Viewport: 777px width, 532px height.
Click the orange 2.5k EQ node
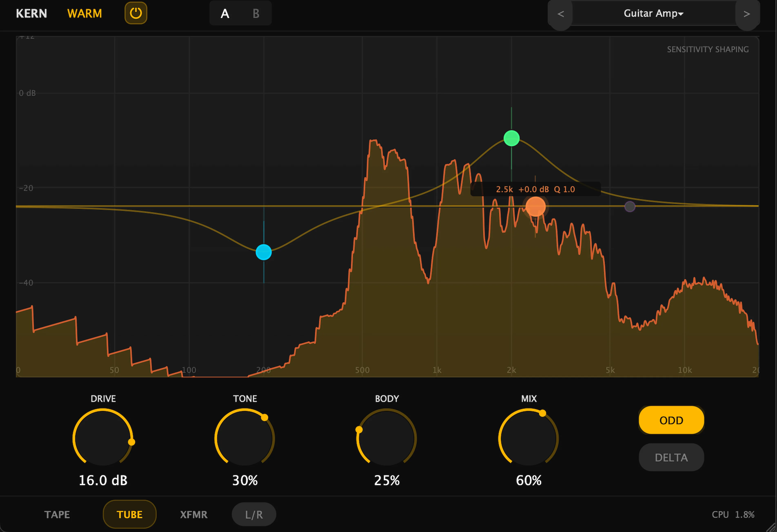(536, 206)
